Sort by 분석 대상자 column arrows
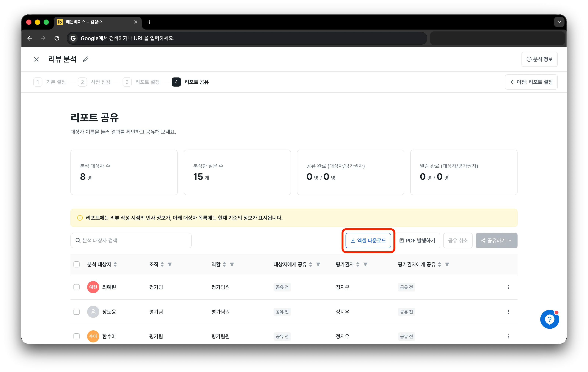 pos(115,264)
